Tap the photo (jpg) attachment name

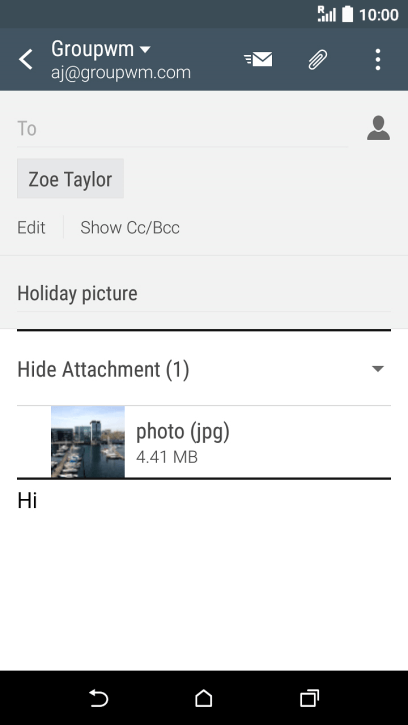click(183, 431)
